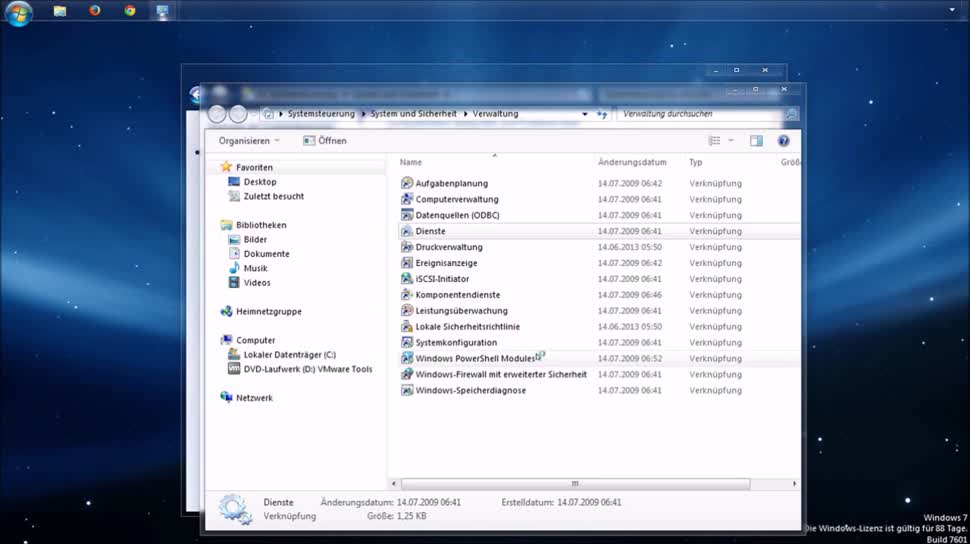Click the show desktop taskbar icon
The width and height of the screenshot is (970, 544).
pyautogui.click(x=162, y=11)
